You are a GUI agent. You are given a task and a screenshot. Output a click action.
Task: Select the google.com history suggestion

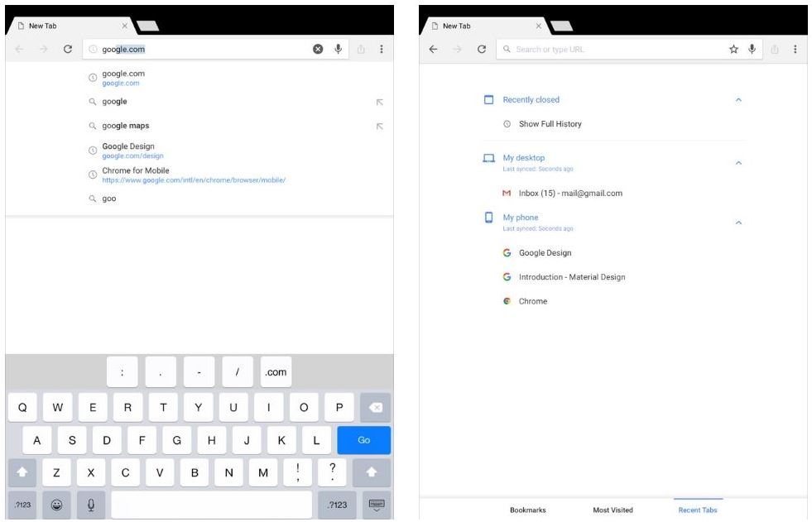(x=199, y=78)
